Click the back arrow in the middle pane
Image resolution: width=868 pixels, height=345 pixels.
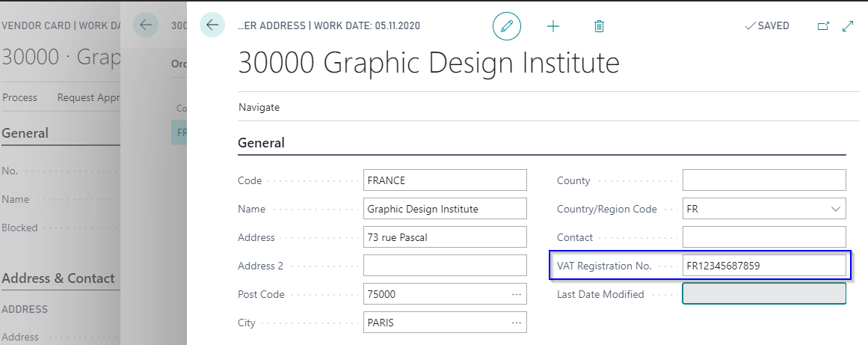coord(146,25)
